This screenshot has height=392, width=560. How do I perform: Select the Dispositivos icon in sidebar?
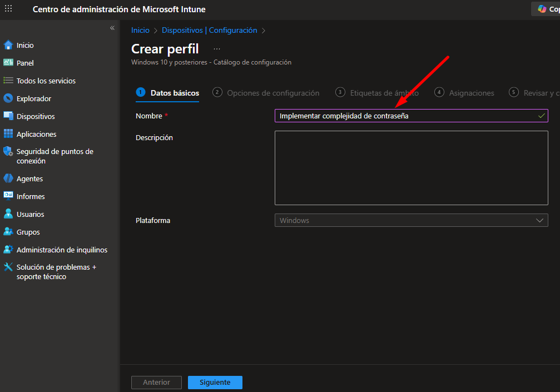pyautogui.click(x=8, y=116)
